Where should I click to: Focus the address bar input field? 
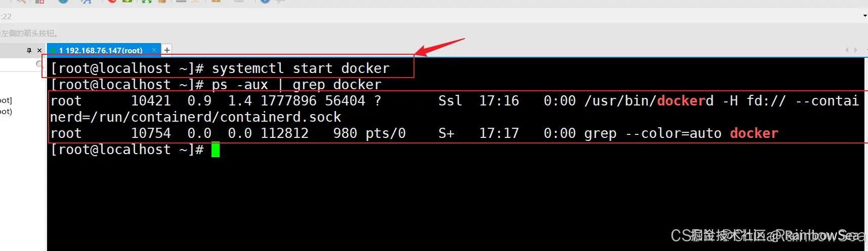[x=430, y=16]
